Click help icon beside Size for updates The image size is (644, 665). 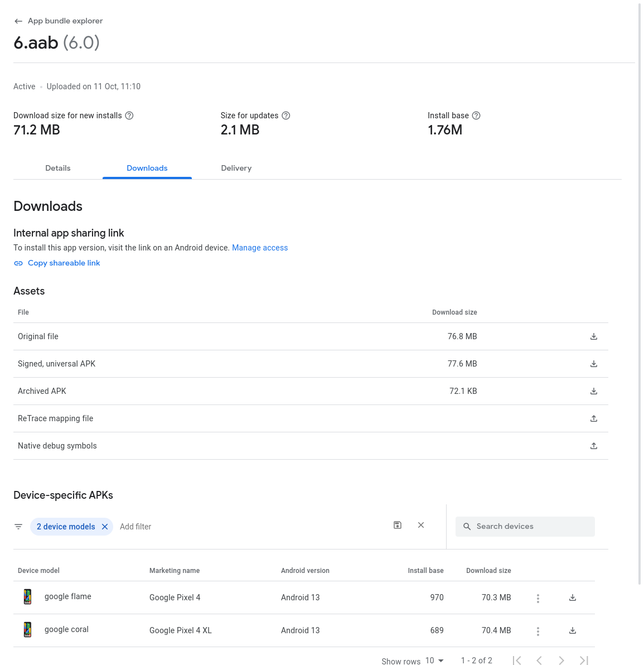[286, 115]
